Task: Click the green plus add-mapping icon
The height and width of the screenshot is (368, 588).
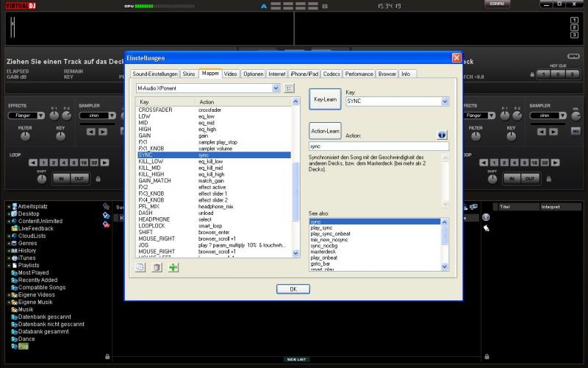Action: [173, 267]
